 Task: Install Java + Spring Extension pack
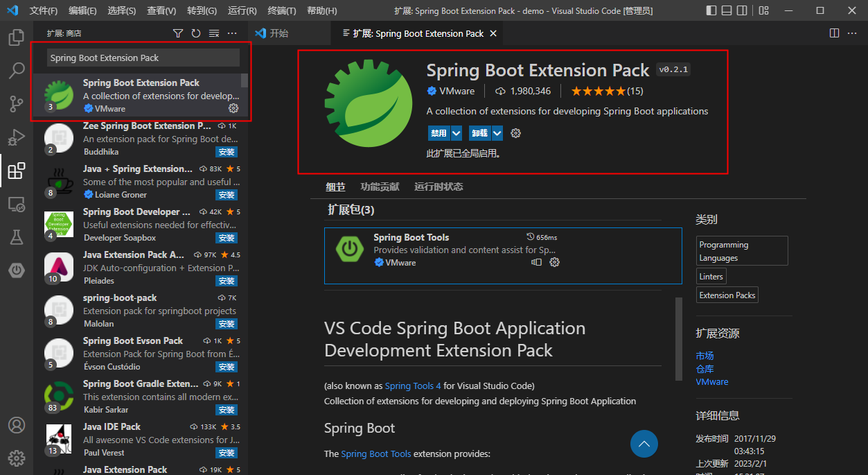coord(227,195)
